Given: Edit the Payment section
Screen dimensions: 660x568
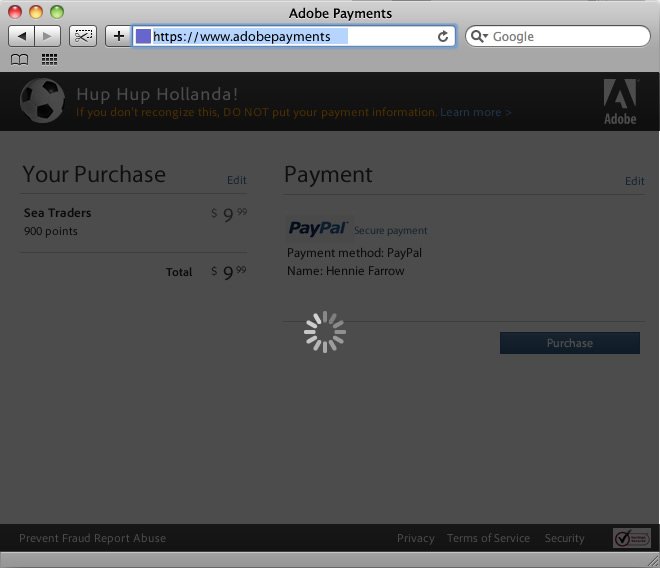Looking at the screenshot, I should click(x=634, y=181).
